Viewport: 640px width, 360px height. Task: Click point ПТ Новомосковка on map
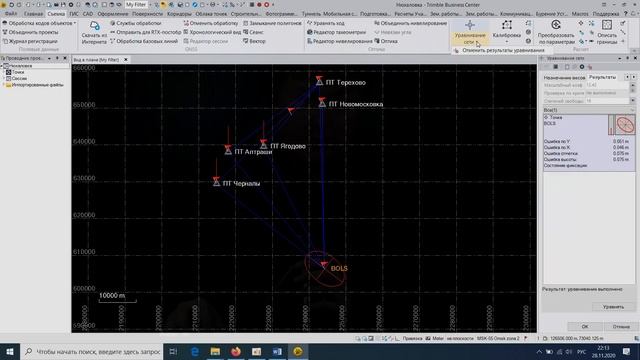(x=322, y=103)
